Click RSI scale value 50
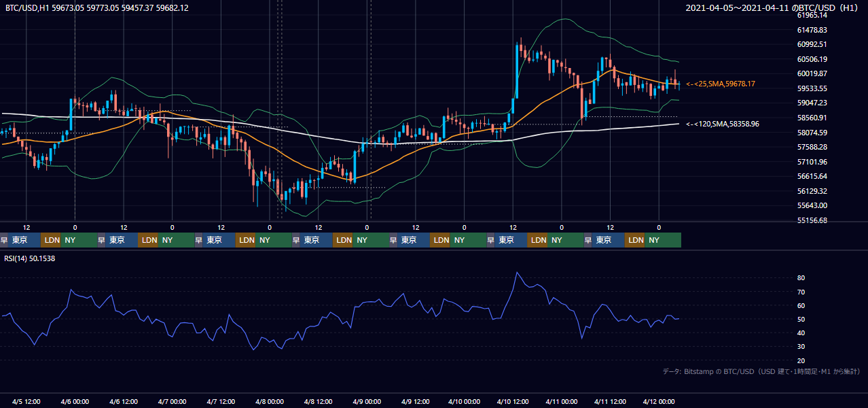Viewport: 868px width, 408px height. (x=801, y=319)
